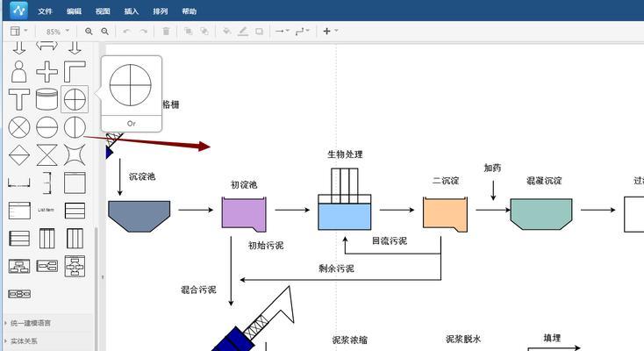Select the orange 二沉淀 tank shape
Screen dimensions: 644x351
(445, 214)
